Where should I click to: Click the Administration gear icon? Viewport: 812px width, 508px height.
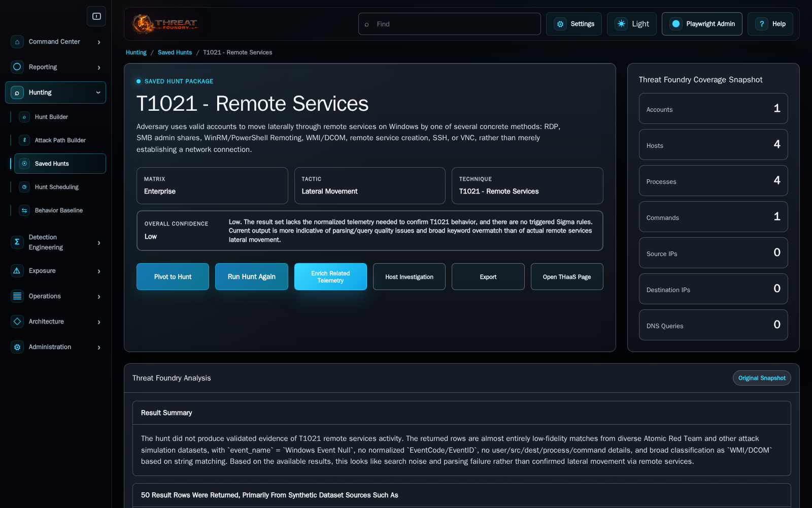[17, 347]
